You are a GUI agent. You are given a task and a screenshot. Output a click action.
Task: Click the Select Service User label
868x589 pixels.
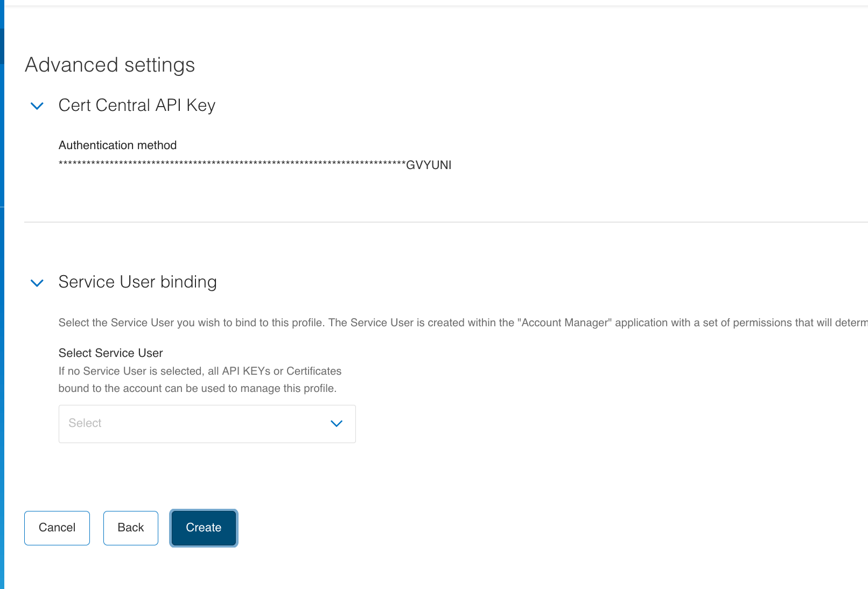(110, 353)
